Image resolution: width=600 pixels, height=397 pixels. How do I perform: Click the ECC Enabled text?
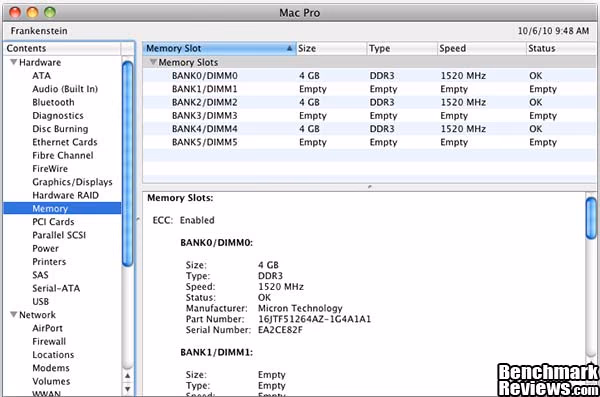pyautogui.click(x=183, y=220)
